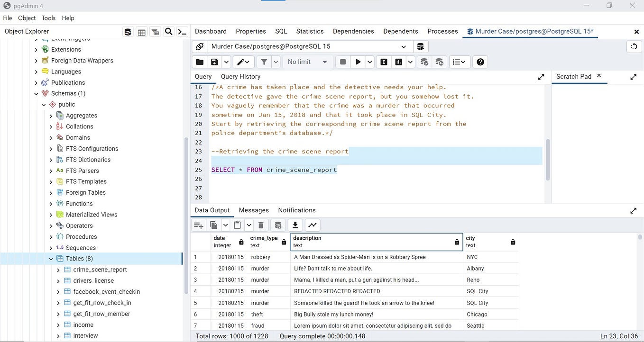Select the crime_scene_report table
Viewport: 644px width, 342px height.
[x=100, y=270]
